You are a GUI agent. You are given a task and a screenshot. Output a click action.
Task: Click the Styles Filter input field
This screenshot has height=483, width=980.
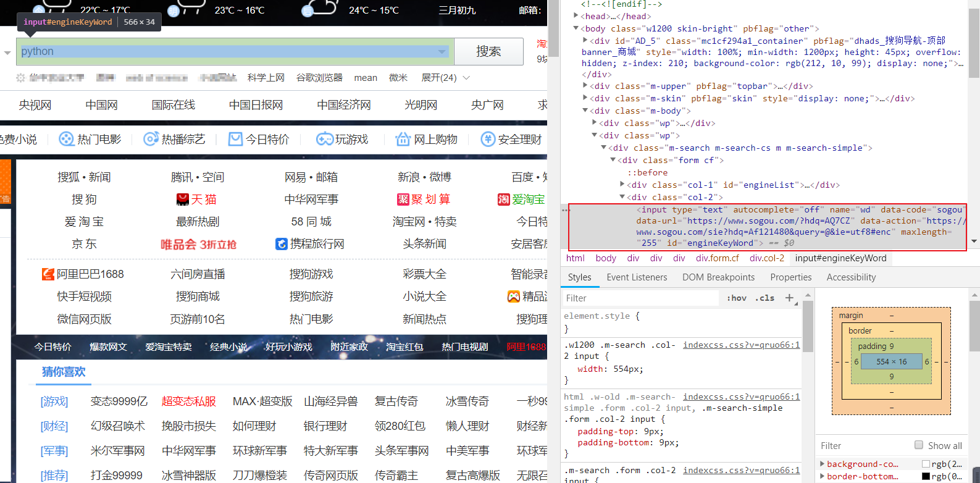pos(640,298)
